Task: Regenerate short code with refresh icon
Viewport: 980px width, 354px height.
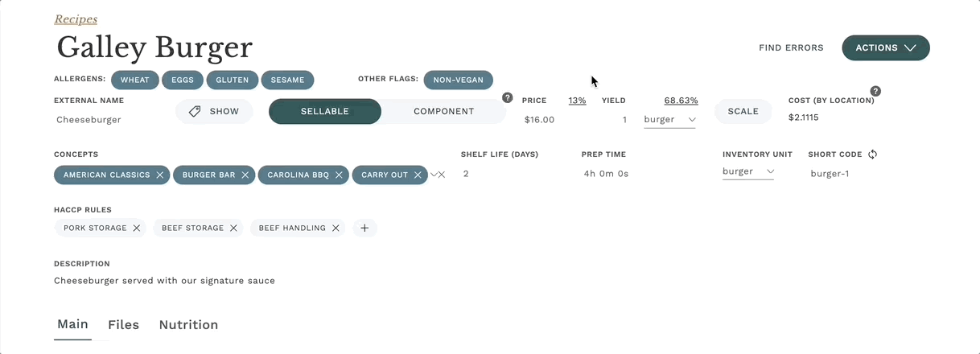Action: click(872, 154)
